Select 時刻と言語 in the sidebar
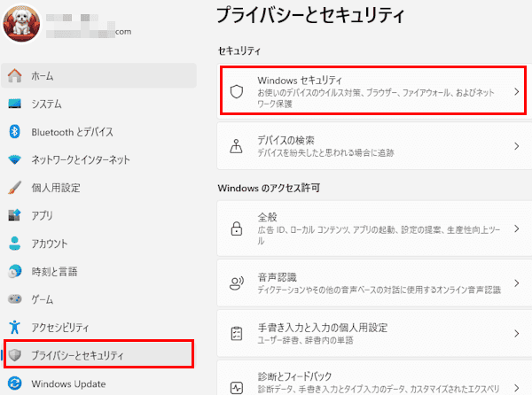The width and height of the screenshot is (532, 395). tap(98, 271)
